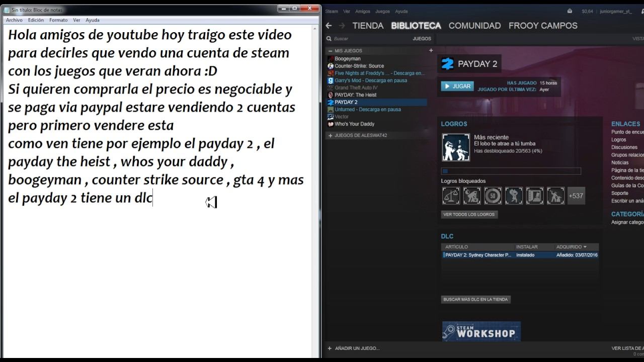Click the search magnifier icon in library
644x362 pixels.
(x=329, y=39)
